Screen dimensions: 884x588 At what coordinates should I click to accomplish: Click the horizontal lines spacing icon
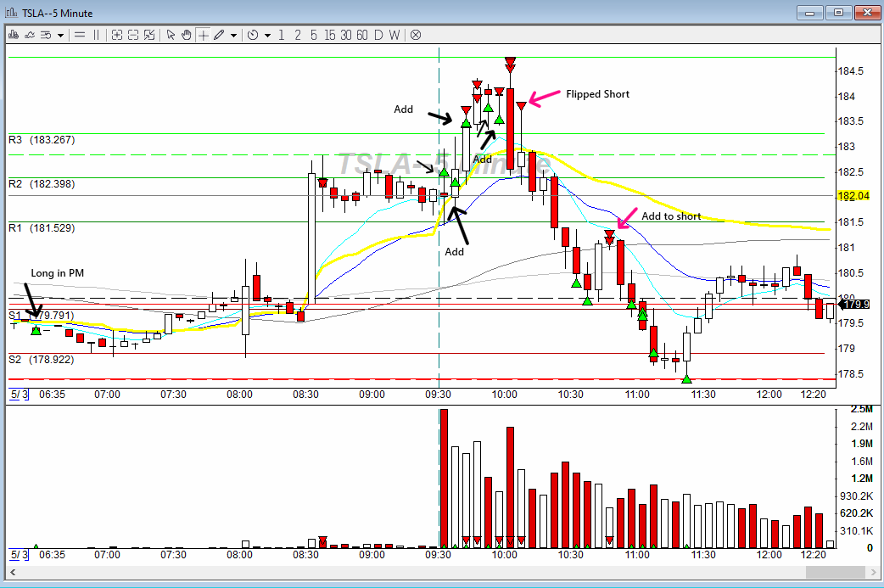pos(80,35)
